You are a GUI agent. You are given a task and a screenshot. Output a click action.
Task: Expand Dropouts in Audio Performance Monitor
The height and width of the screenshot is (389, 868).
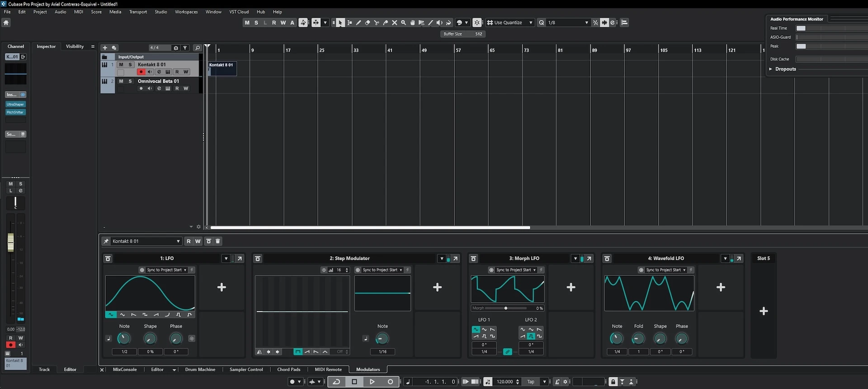coord(771,69)
